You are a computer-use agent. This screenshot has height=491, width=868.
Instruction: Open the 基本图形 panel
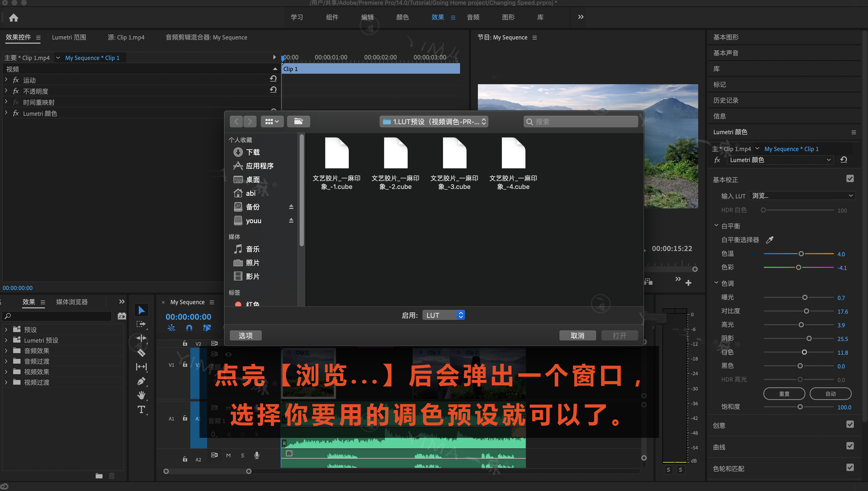coord(726,37)
